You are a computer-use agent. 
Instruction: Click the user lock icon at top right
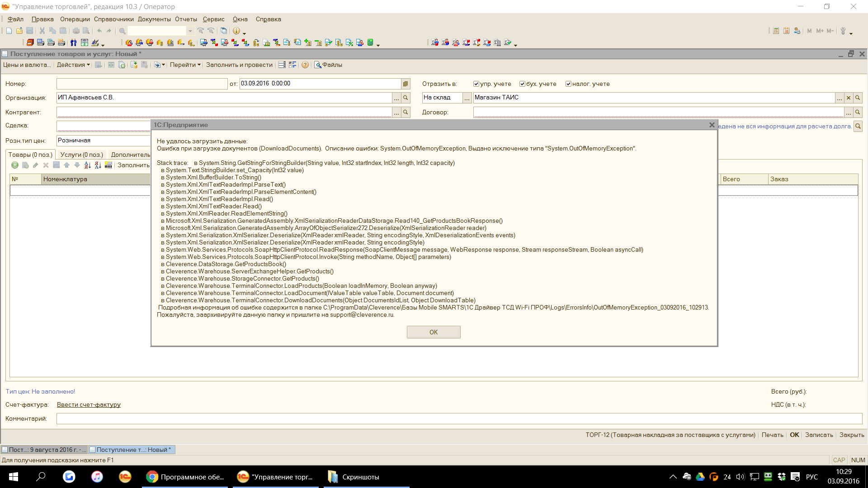[797, 31]
